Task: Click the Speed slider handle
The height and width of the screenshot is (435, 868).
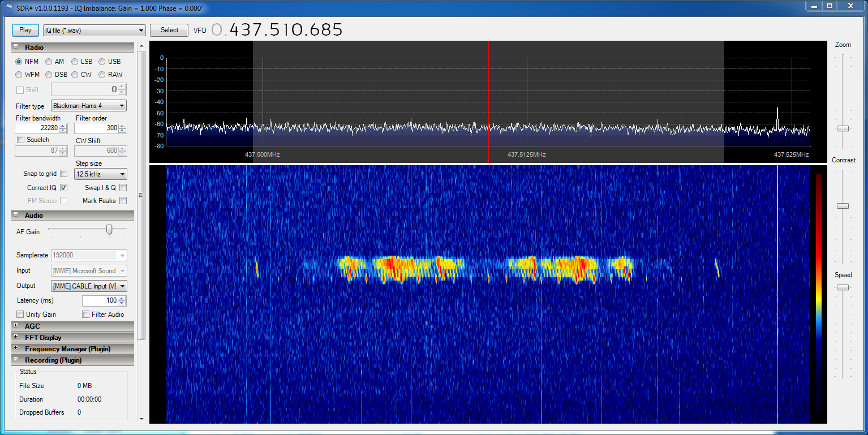Action: pyautogui.click(x=843, y=287)
